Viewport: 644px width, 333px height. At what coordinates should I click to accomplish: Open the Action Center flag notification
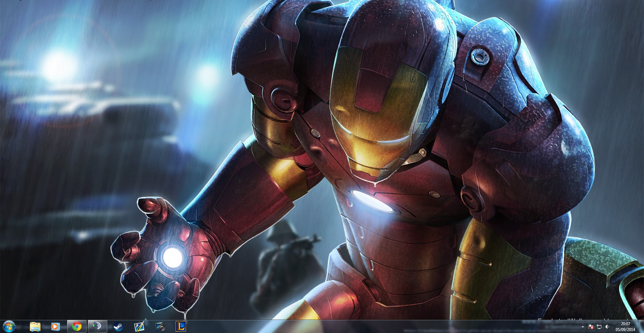point(591,327)
